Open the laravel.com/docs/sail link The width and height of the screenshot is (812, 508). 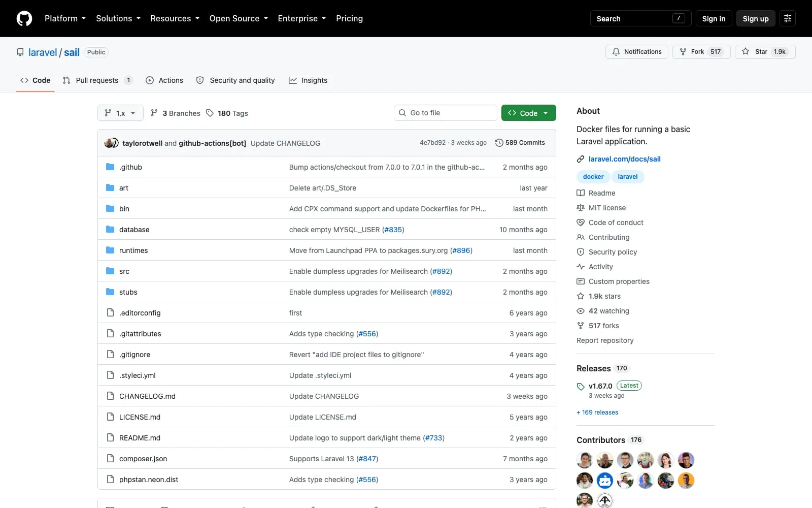(x=624, y=159)
